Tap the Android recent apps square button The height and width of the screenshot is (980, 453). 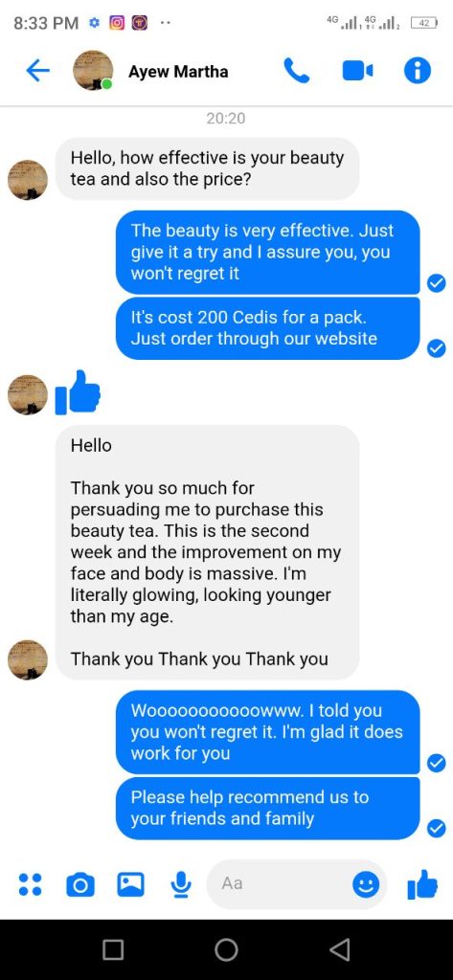pyautogui.click(x=113, y=950)
